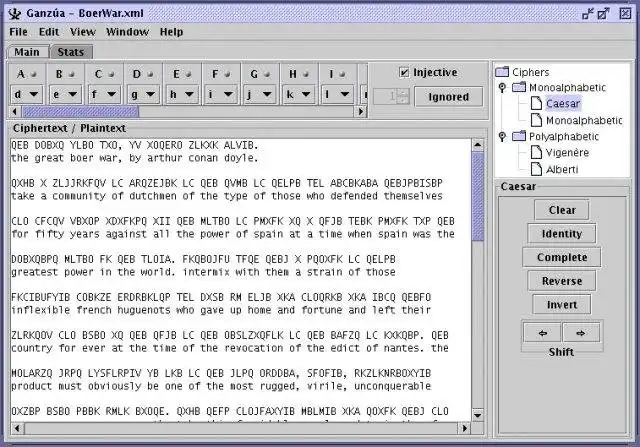Click the Ciphers root folder icon
Screen dimensions: 640x447
(502, 72)
